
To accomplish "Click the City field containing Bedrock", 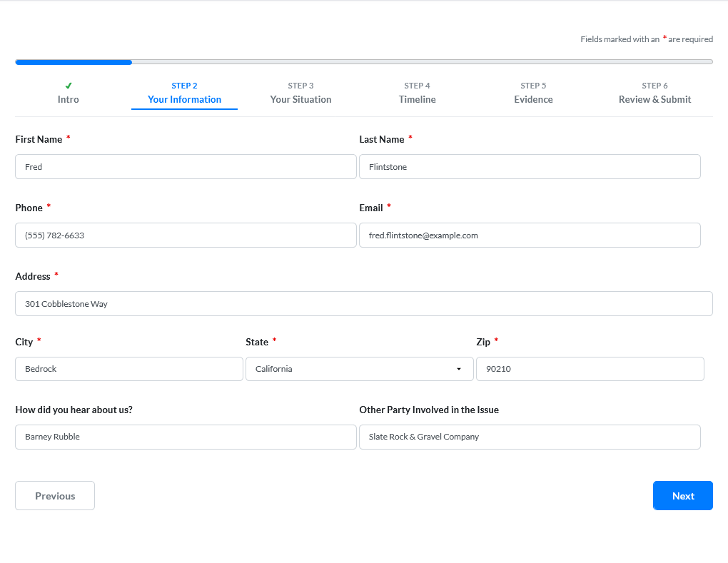I will pos(128,369).
